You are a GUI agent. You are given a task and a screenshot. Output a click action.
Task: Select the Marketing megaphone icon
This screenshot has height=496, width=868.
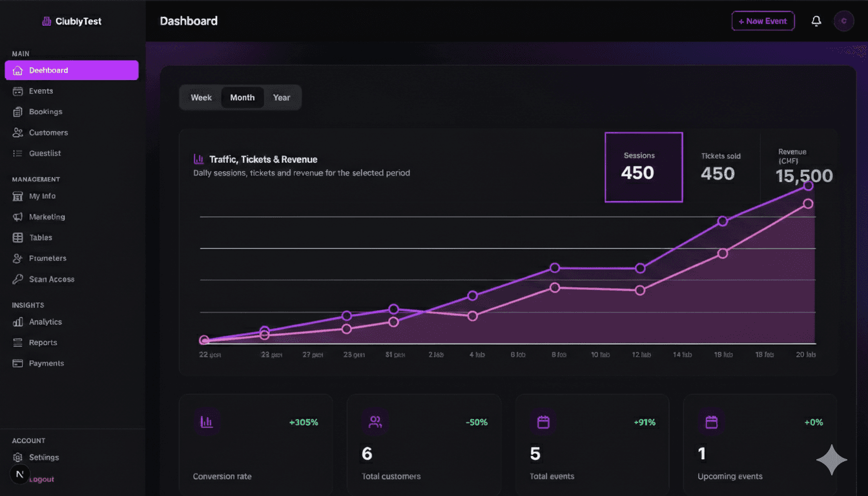point(17,216)
